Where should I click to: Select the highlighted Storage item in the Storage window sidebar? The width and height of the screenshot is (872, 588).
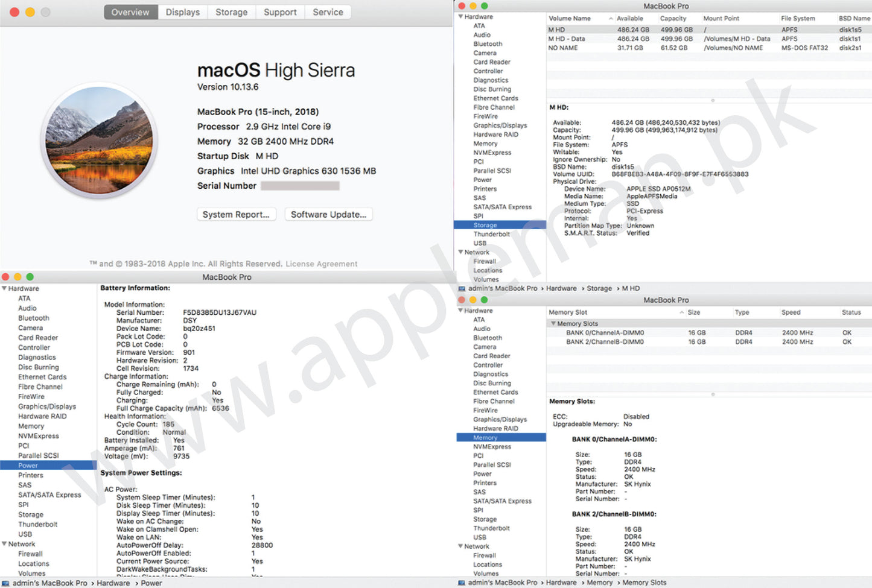point(500,225)
